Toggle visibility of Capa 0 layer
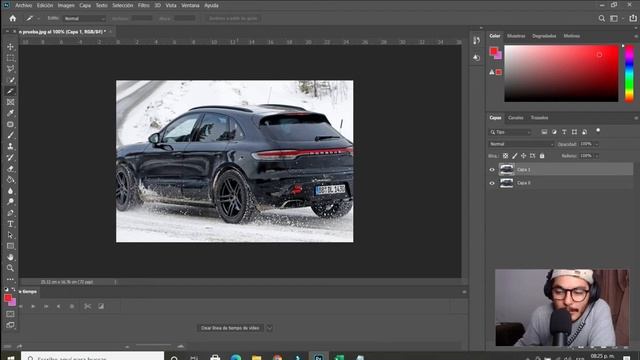This screenshot has height=360, width=640. point(492,183)
